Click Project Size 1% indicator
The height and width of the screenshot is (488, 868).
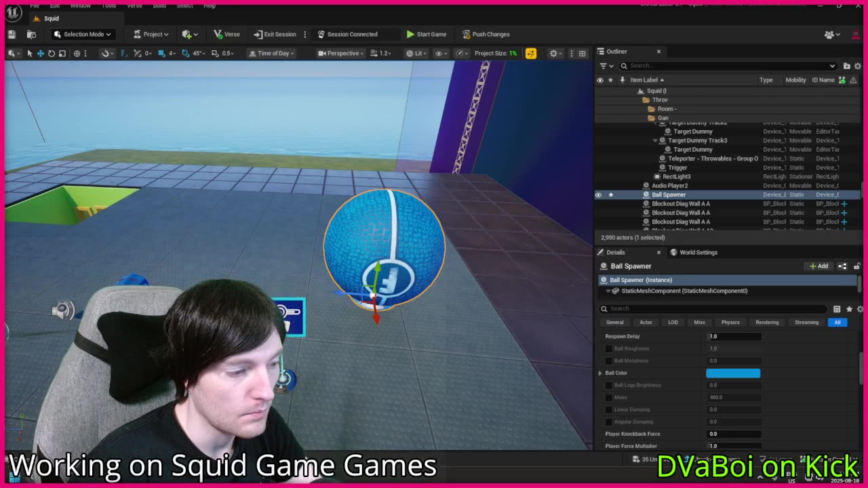coord(496,54)
